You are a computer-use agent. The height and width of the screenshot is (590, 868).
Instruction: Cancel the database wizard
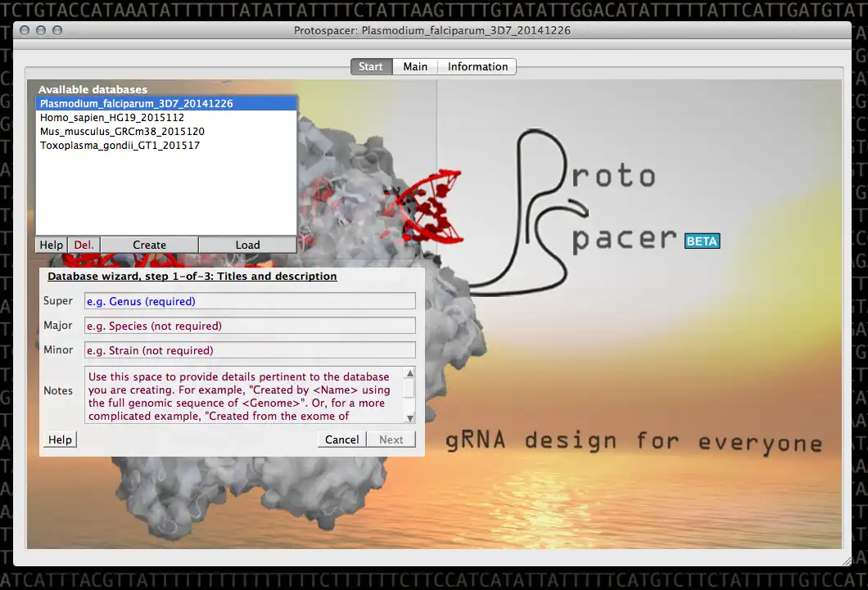point(342,439)
